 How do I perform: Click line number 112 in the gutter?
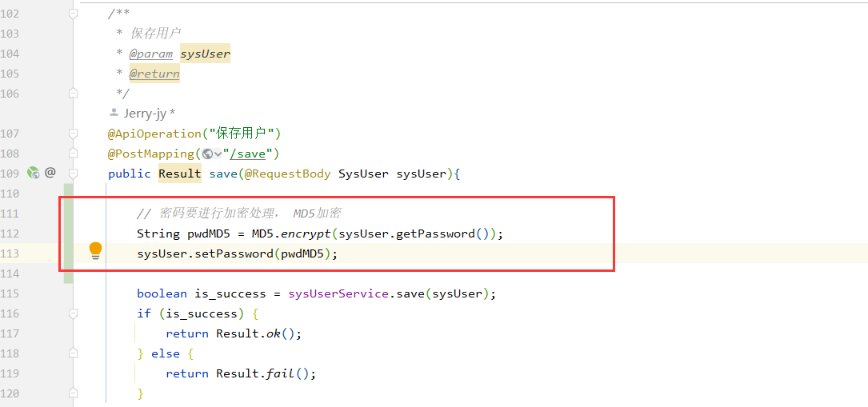click(10, 233)
